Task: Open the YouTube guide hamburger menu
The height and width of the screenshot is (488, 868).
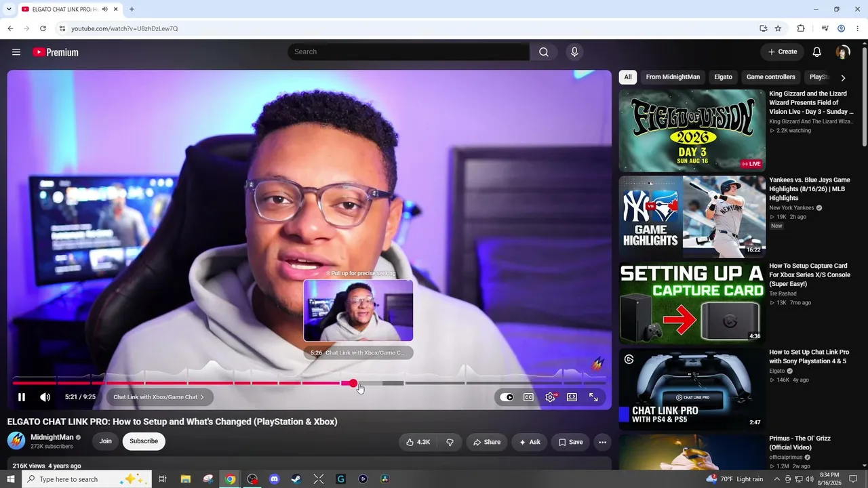Action: (x=16, y=52)
